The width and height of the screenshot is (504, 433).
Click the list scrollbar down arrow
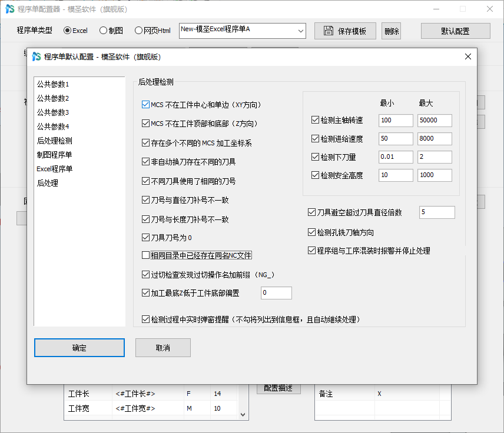tap(243, 414)
